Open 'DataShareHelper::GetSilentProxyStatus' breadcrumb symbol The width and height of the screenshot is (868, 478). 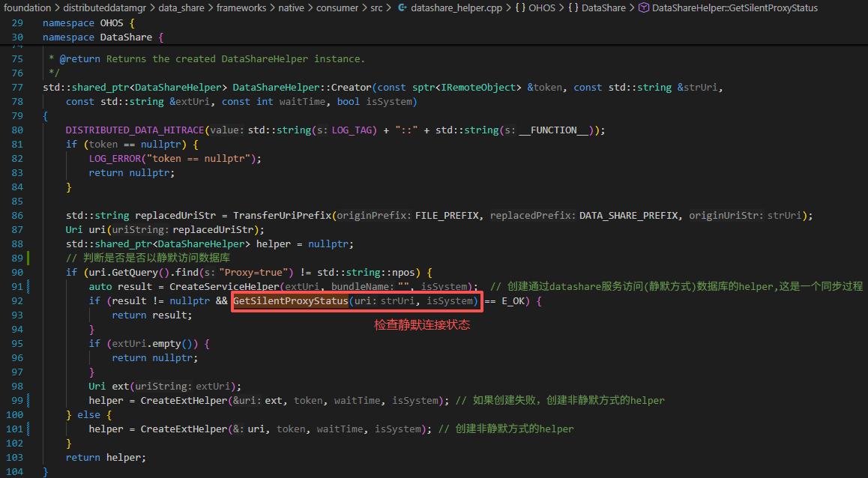click(735, 7)
